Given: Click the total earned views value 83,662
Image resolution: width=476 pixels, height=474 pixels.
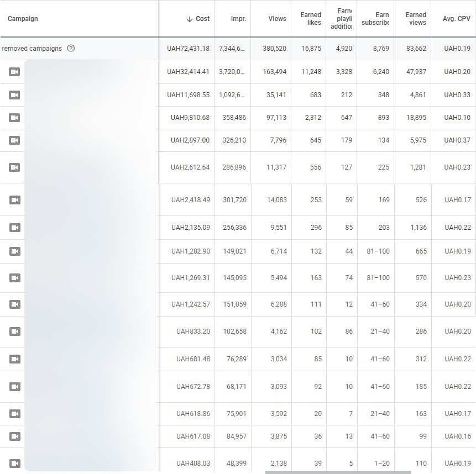Looking at the screenshot, I should tap(416, 49).
